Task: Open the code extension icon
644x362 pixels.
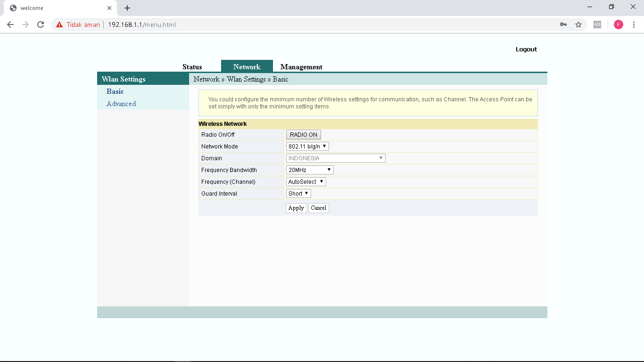Action: click(x=597, y=25)
